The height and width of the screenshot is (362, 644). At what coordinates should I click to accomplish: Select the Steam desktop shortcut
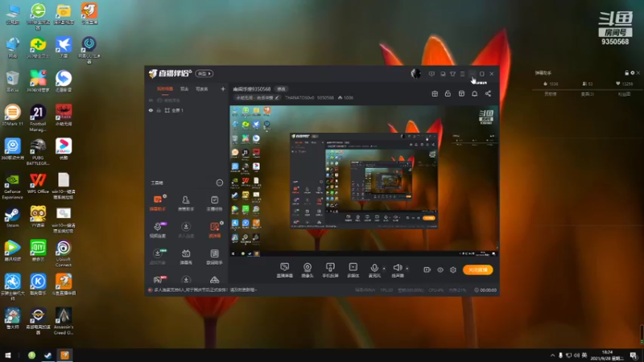[x=12, y=217]
